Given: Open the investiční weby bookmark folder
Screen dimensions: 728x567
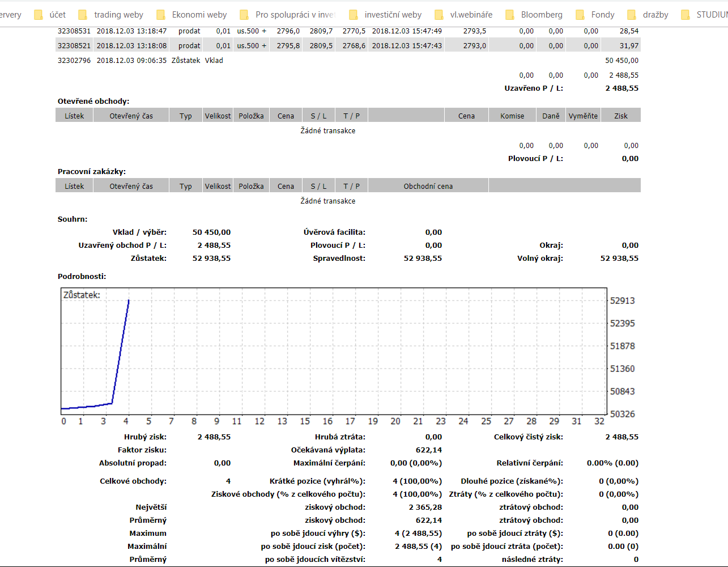Looking at the screenshot, I should (385, 15).
